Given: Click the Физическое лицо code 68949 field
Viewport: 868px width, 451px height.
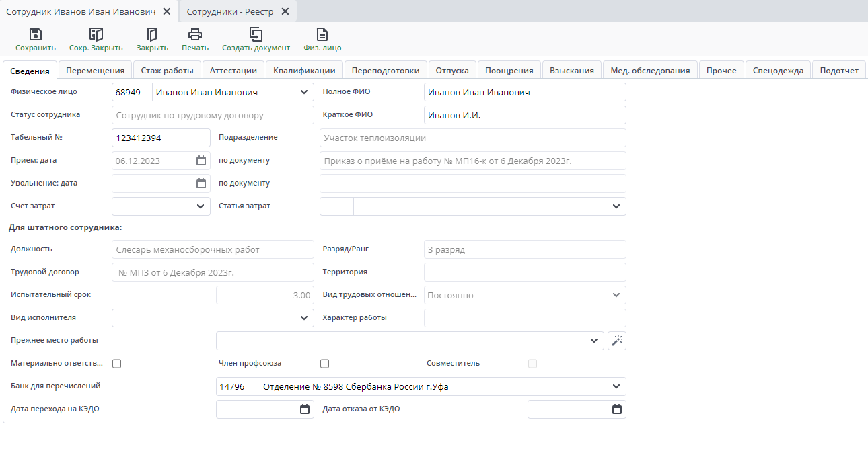Looking at the screenshot, I should click(x=132, y=92).
